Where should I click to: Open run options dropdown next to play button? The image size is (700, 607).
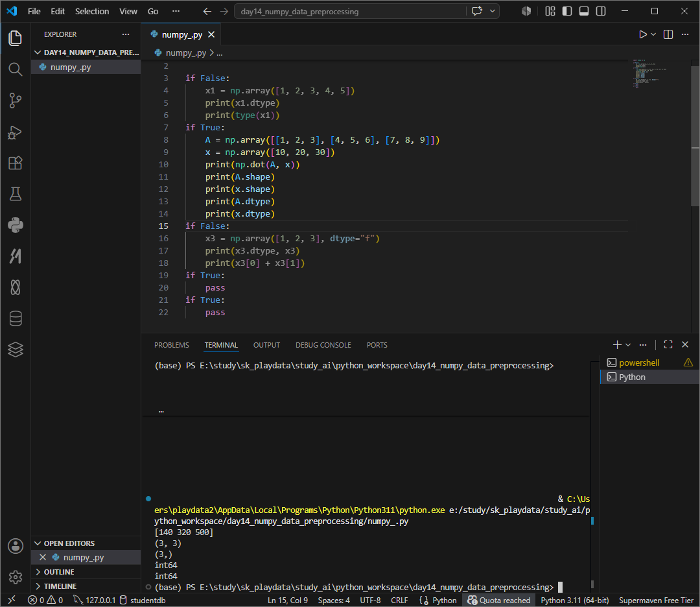[x=653, y=34]
